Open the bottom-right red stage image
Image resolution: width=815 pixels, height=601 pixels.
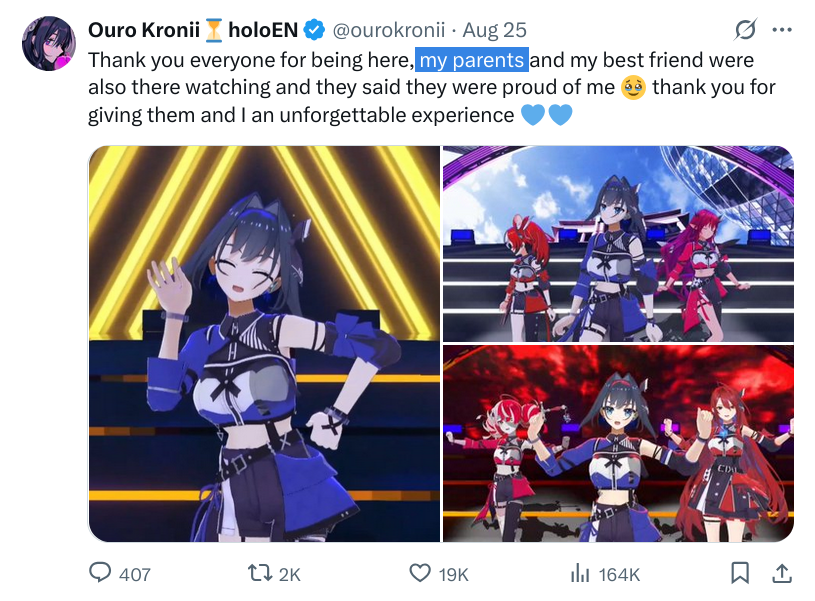click(x=618, y=443)
